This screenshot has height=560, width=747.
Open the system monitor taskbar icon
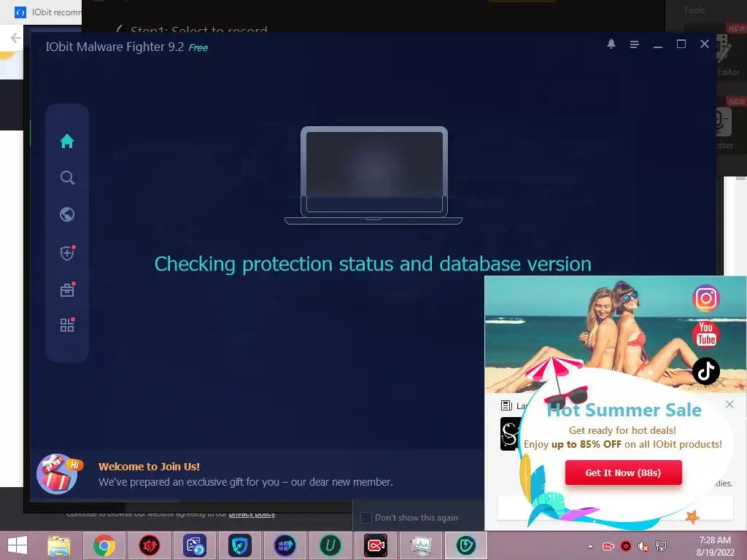pos(421,545)
